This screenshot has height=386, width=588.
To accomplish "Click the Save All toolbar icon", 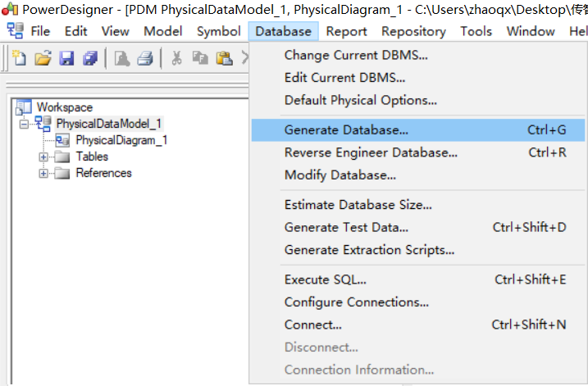I will [89, 58].
